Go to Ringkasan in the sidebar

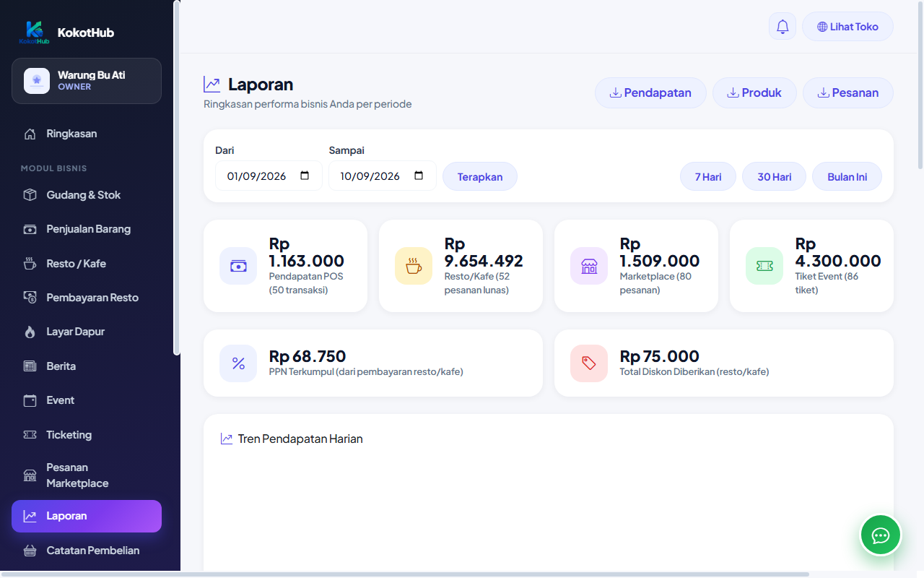[x=87, y=134]
